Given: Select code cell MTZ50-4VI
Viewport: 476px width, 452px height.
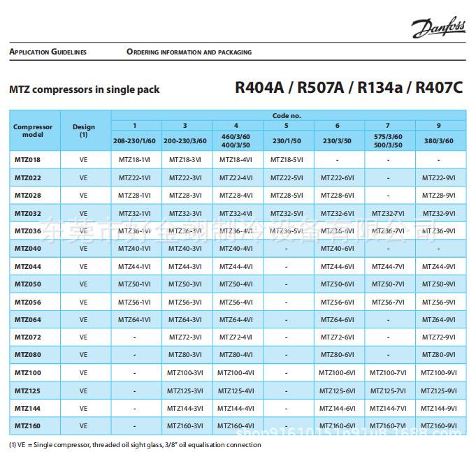Looking at the screenshot, I should pyautogui.click(x=236, y=284).
